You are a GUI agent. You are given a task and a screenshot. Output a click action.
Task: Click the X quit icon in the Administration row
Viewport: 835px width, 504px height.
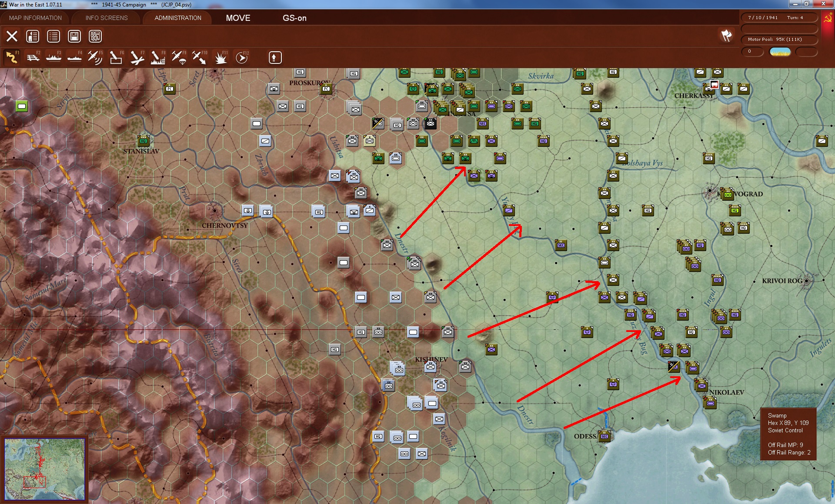tap(12, 36)
